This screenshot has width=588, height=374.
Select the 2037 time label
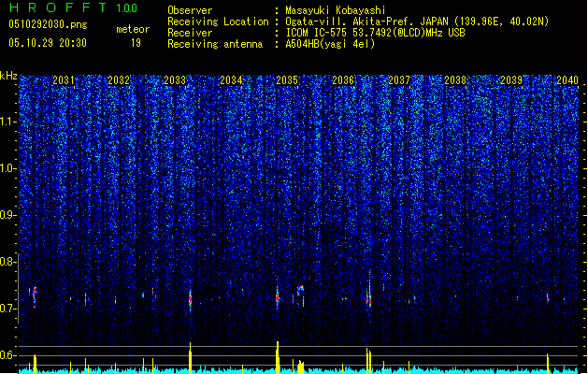399,80
